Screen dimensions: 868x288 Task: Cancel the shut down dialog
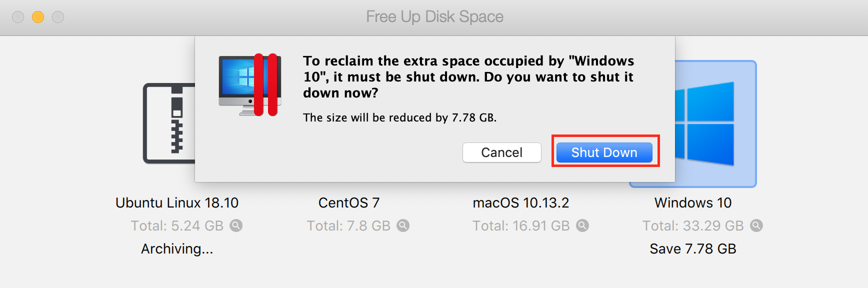click(x=501, y=152)
